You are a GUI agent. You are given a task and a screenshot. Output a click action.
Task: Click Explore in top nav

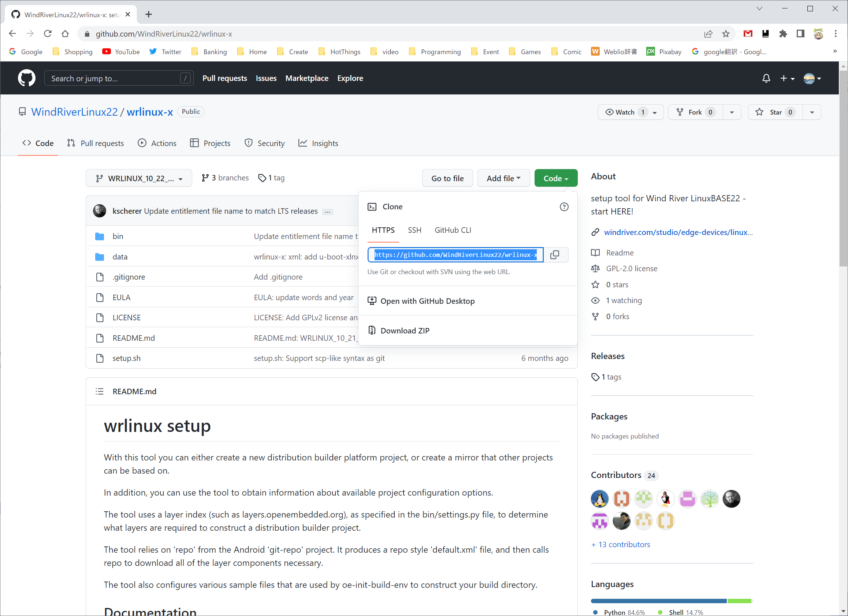pyautogui.click(x=350, y=78)
